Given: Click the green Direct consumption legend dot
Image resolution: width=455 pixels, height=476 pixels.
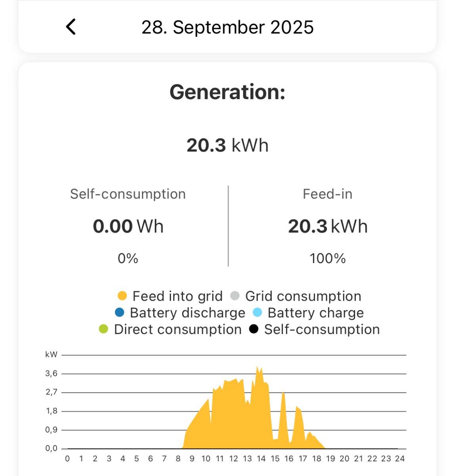Looking at the screenshot, I should [x=104, y=329].
